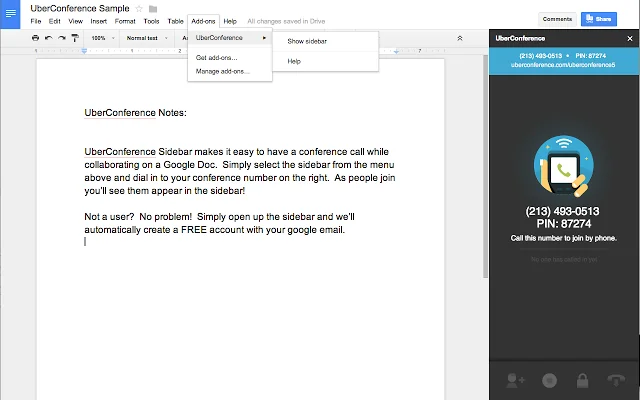
Task: Click the large 'PIN: 87274' text in sidebar
Action: 564,224
